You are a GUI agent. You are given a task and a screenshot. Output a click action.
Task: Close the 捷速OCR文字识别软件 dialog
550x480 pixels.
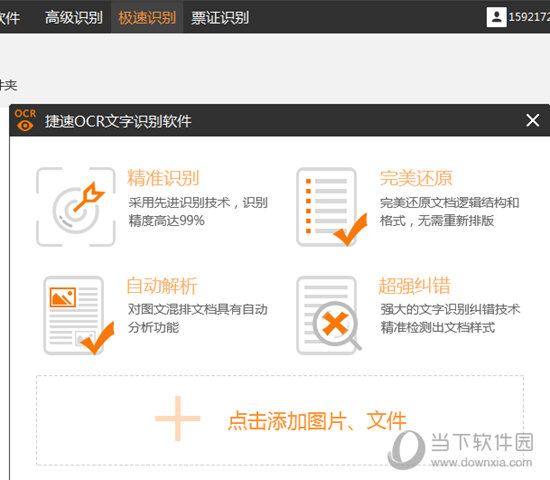pyautogui.click(x=532, y=120)
